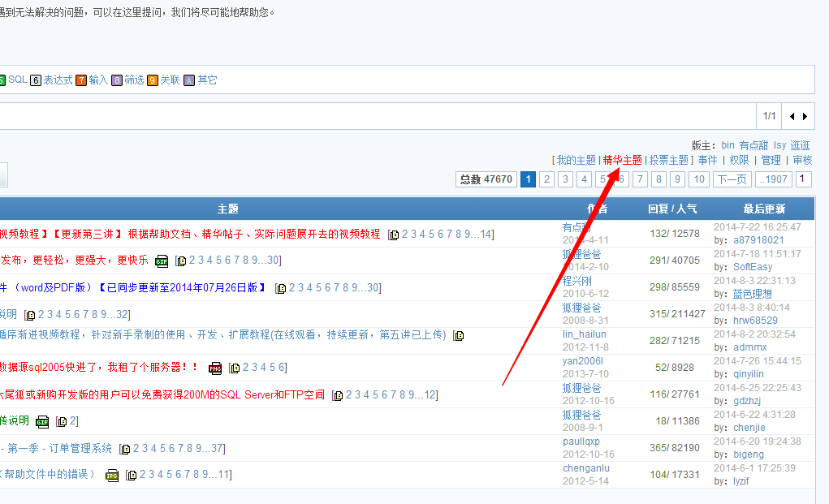Click the page number input box
Screen dimensions: 829x504
coord(804,179)
